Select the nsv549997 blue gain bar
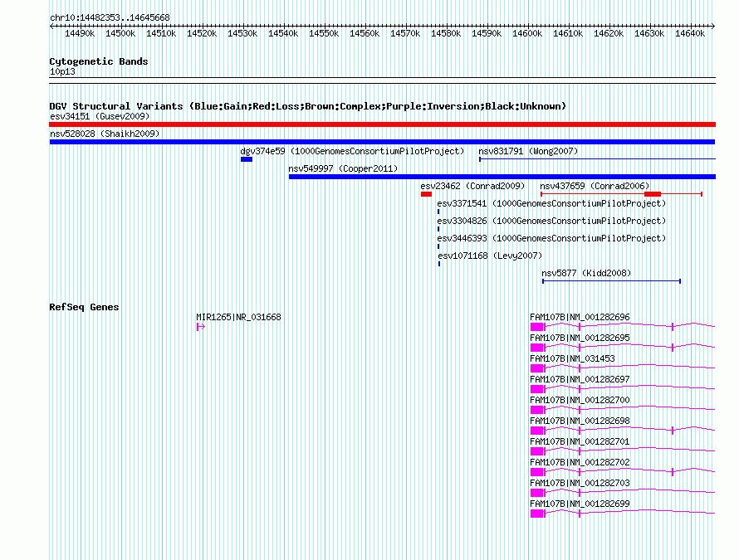This screenshot has height=560, width=739. tap(502, 177)
